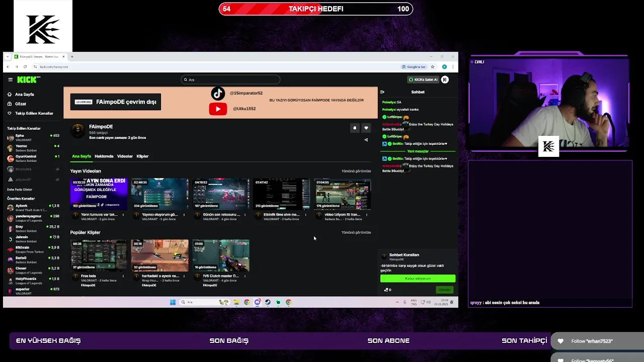Accept chat rules with Kabul ediyorum
The width and height of the screenshot is (644, 362).
point(418,279)
